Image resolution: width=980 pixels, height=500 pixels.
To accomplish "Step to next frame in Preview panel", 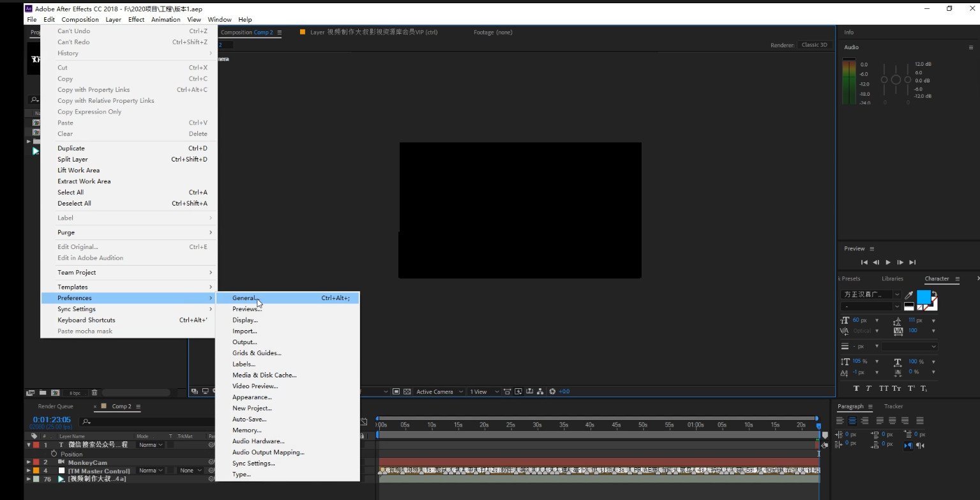I will coord(900,262).
